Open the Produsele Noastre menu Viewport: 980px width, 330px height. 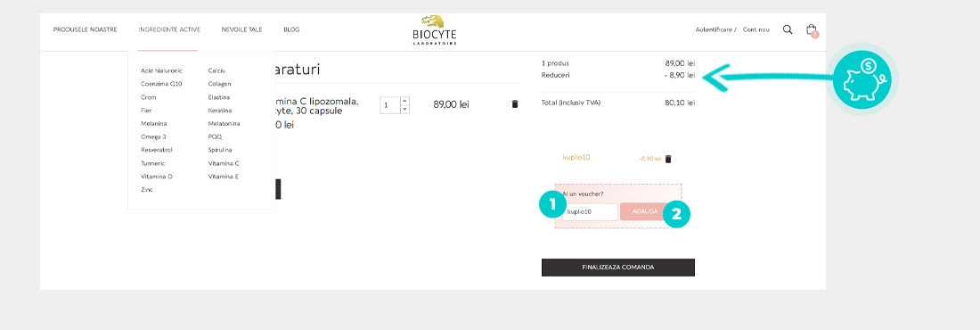click(x=85, y=29)
